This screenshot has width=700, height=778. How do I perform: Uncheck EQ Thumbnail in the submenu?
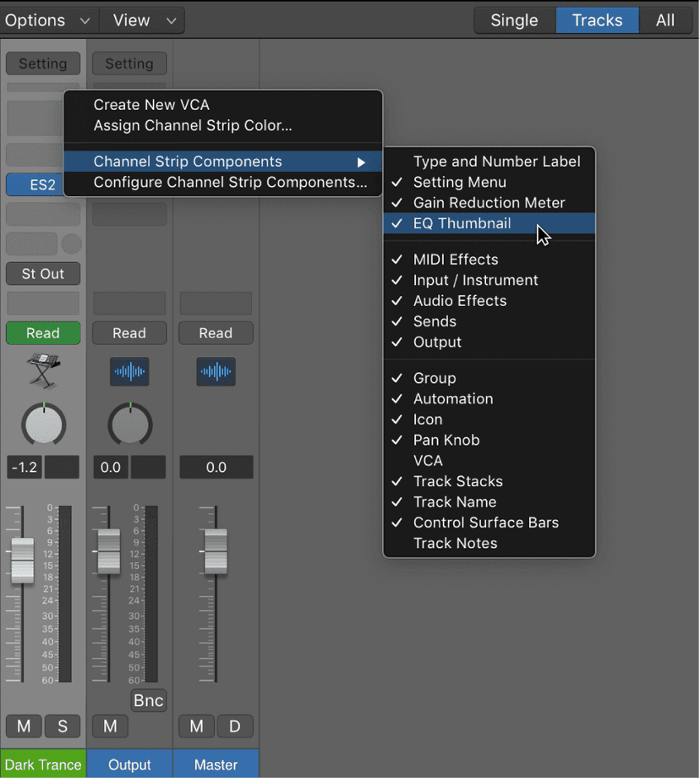[x=489, y=223]
